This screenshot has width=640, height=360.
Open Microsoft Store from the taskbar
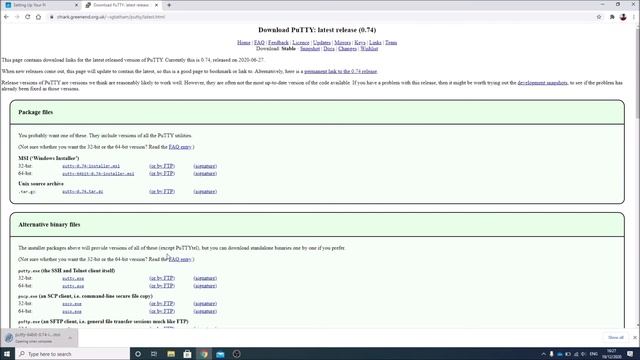pos(187,354)
